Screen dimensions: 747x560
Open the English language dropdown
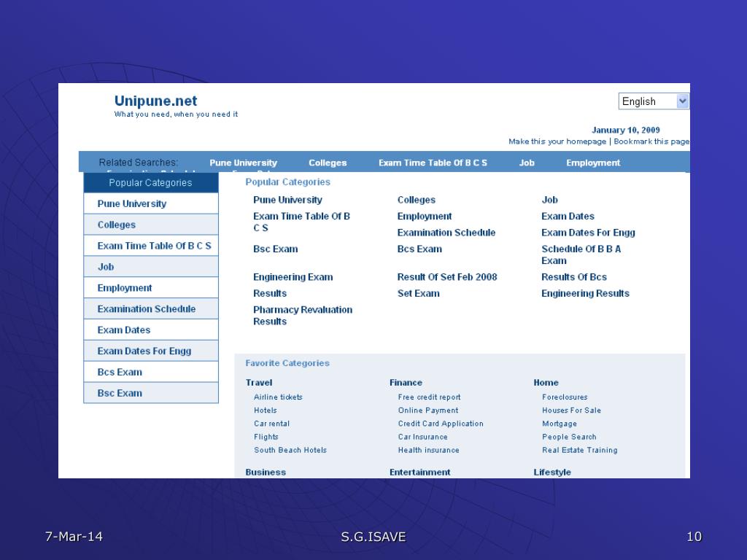click(x=654, y=101)
